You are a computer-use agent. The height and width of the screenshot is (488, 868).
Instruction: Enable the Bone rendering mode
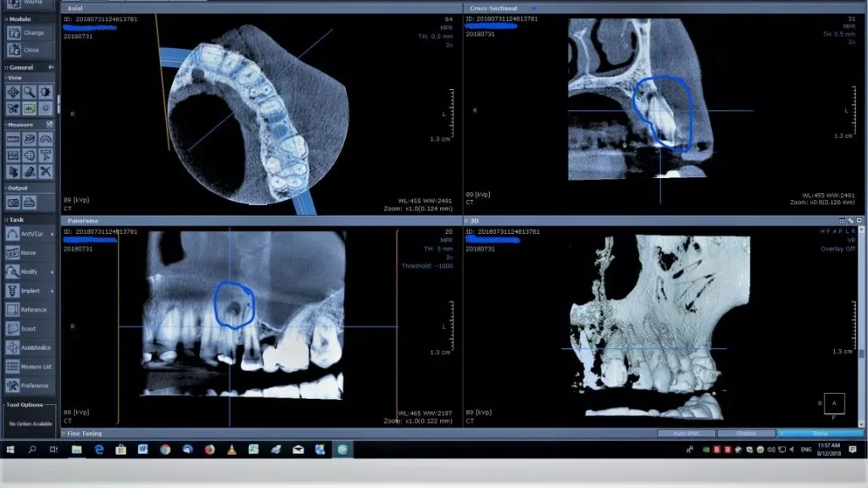[821, 433]
